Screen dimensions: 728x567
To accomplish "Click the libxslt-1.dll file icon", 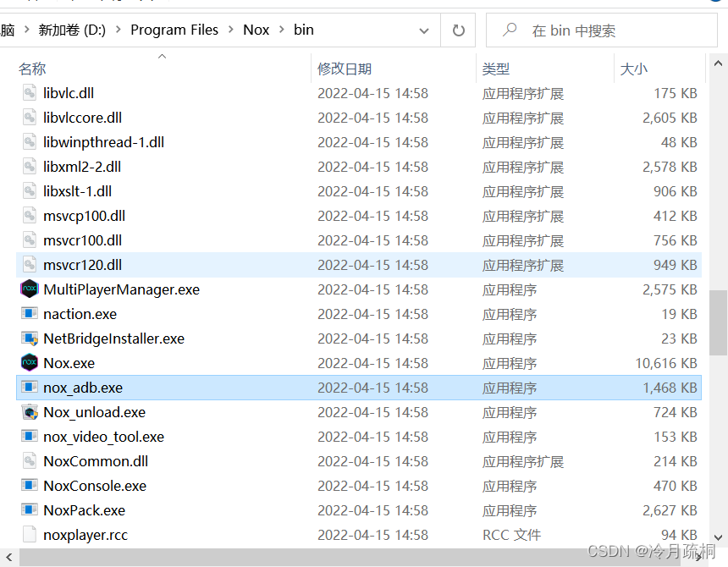I will tap(30, 191).
